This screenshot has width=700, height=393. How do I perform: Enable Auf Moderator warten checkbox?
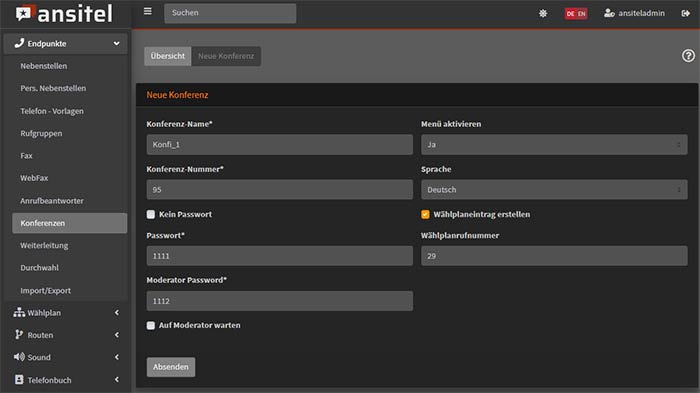(x=151, y=326)
